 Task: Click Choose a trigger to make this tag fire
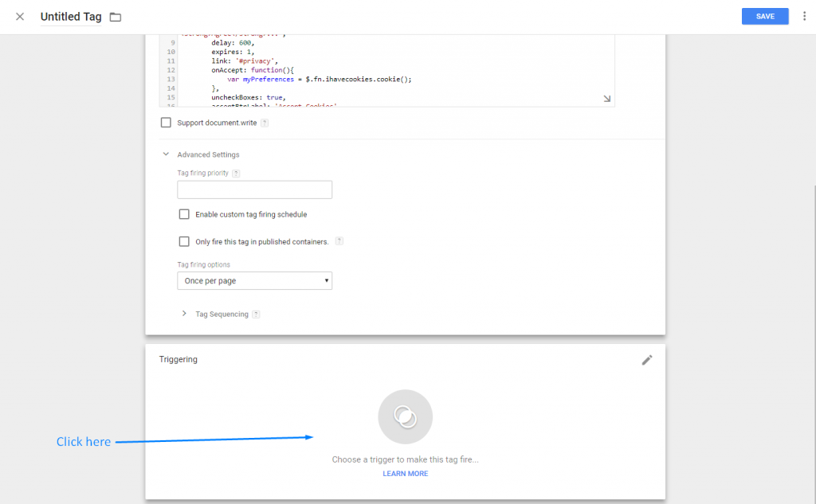pos(406,459)
